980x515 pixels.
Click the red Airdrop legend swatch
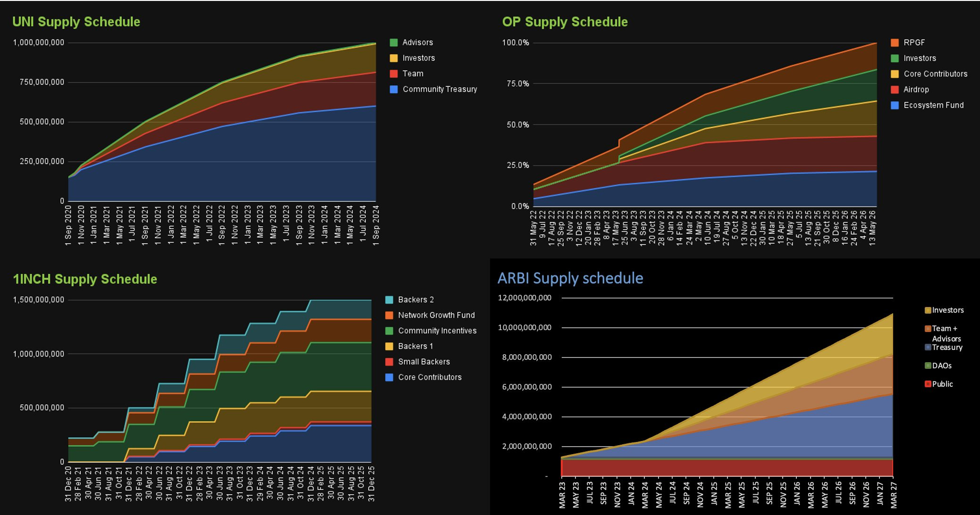coord(895,90)
